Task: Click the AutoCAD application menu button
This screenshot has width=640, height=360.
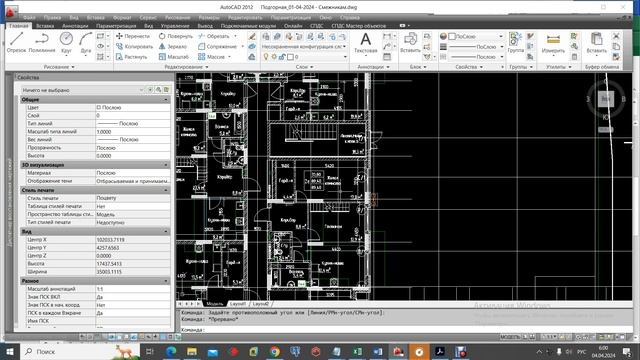Action: coord(11,11)
